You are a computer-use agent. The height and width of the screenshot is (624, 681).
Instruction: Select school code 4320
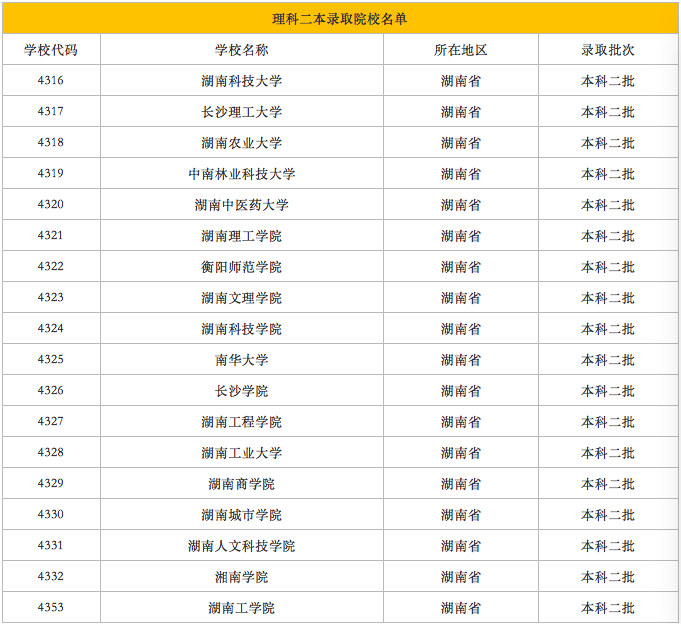coord(51,205)
